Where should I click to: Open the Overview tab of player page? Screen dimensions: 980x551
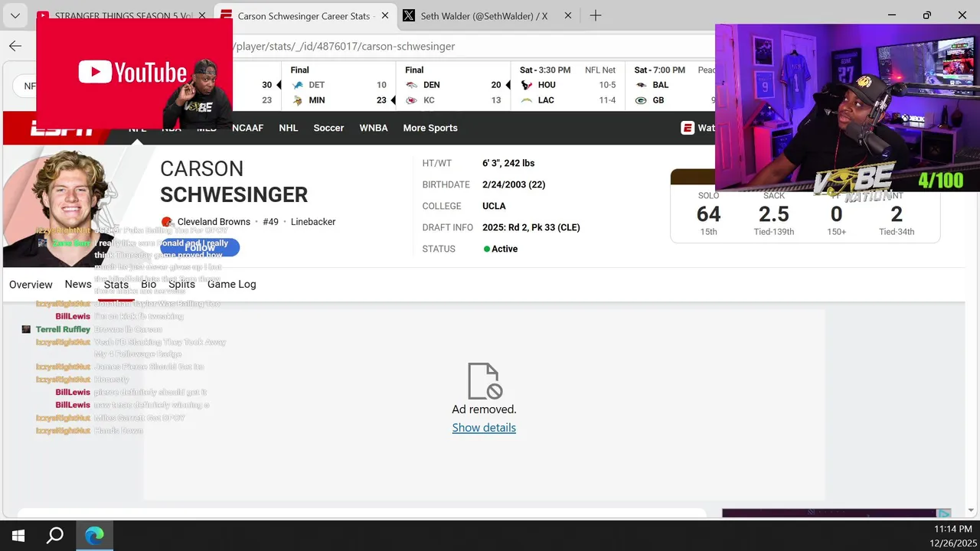tap(31, 284)
